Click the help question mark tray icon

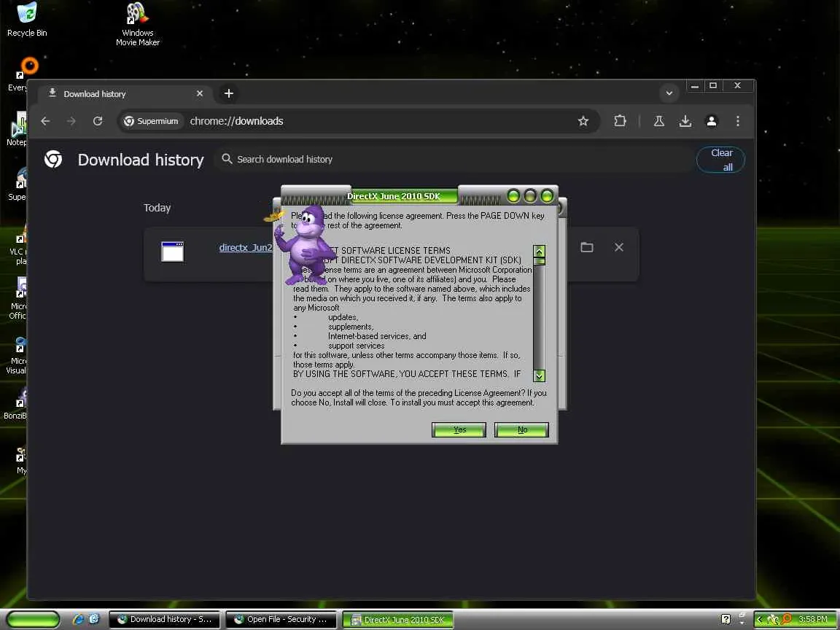point(726,619)
